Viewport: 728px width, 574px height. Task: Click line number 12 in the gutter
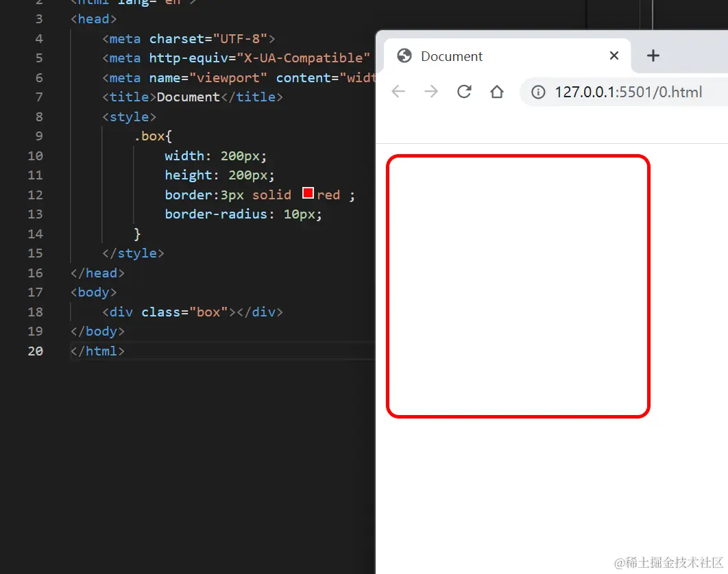(x=35, y=195)
